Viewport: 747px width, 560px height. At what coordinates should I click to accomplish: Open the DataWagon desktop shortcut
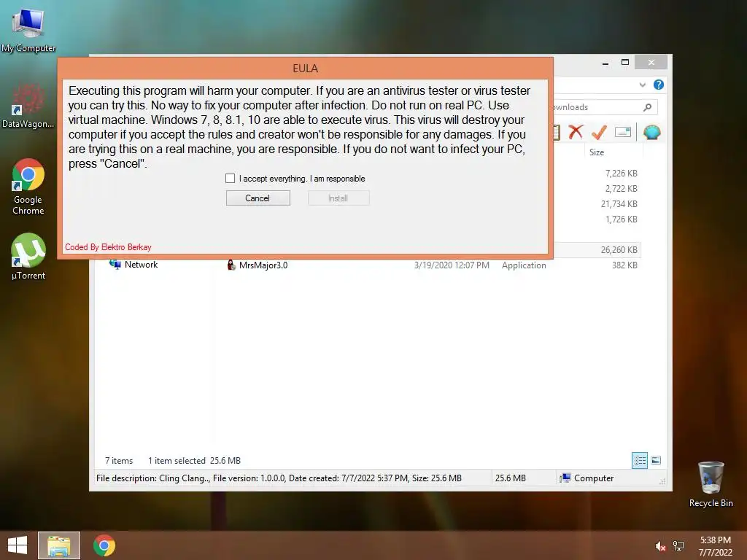(x=28, y=106)
